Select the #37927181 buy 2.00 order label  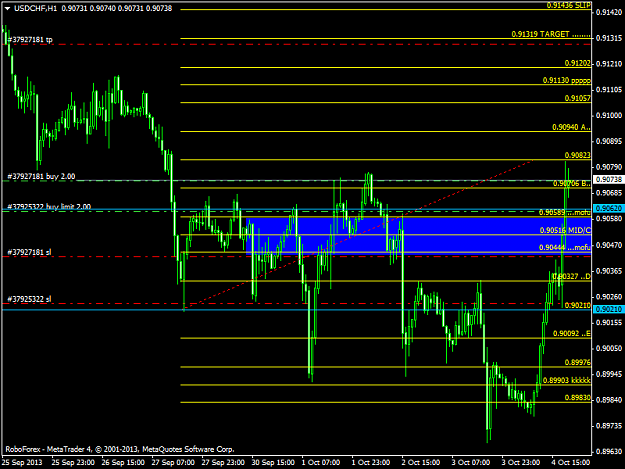tap(41, 176)
